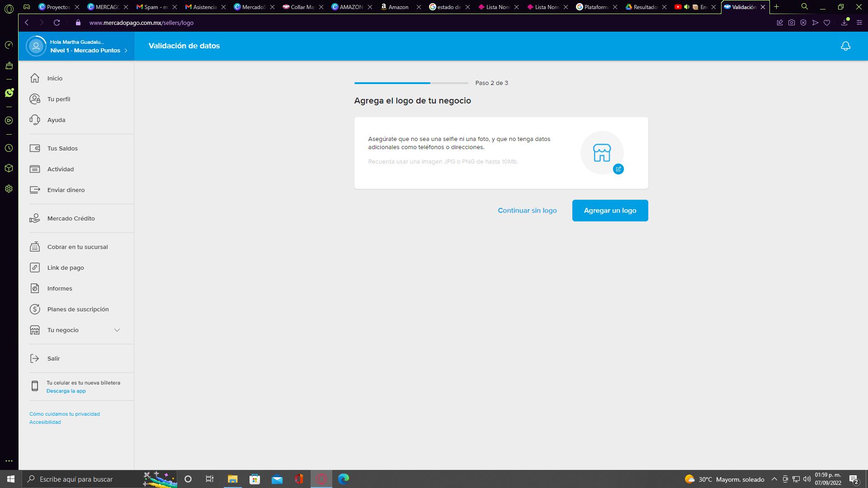The height and width of the screenshot is (488, 868).
Task: Click the notifications bell icon
Action: (845, 46)
